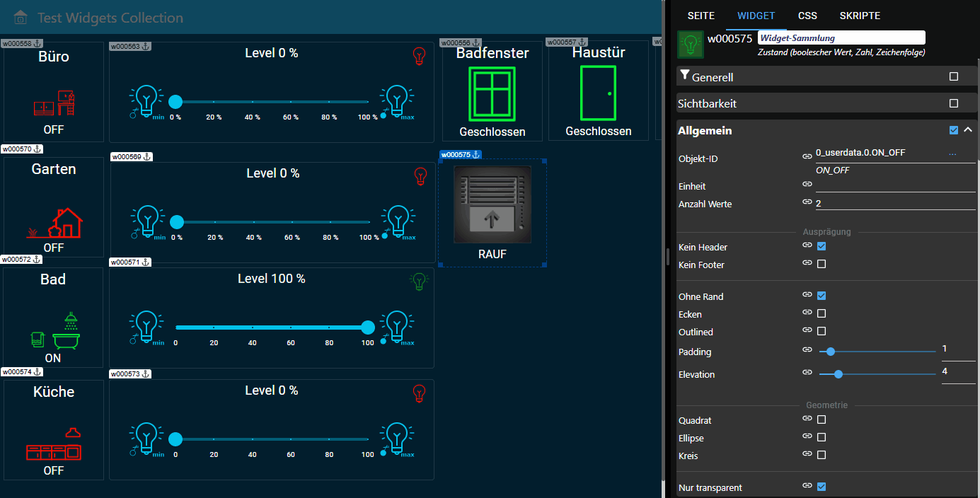Screen dimensions: 980x498
Task: Click the home icon beside Test Widgets Collection
Action: click(21, 17)
